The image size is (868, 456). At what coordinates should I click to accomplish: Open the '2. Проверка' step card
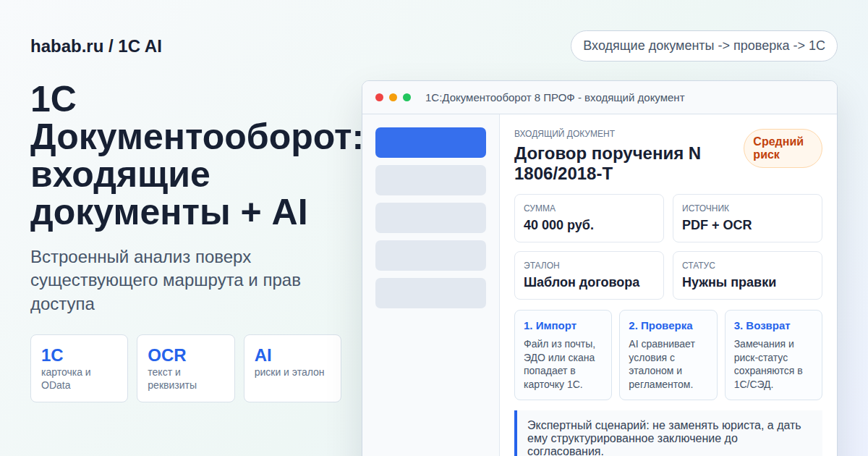(x=668, y=355)
